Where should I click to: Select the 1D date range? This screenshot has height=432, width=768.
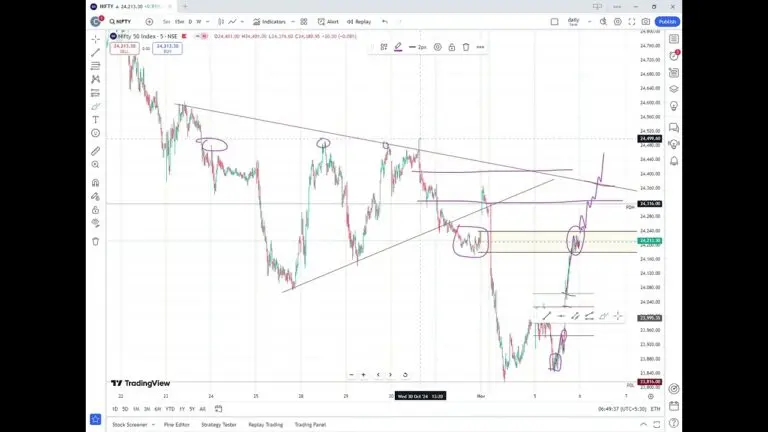[115, 409]
